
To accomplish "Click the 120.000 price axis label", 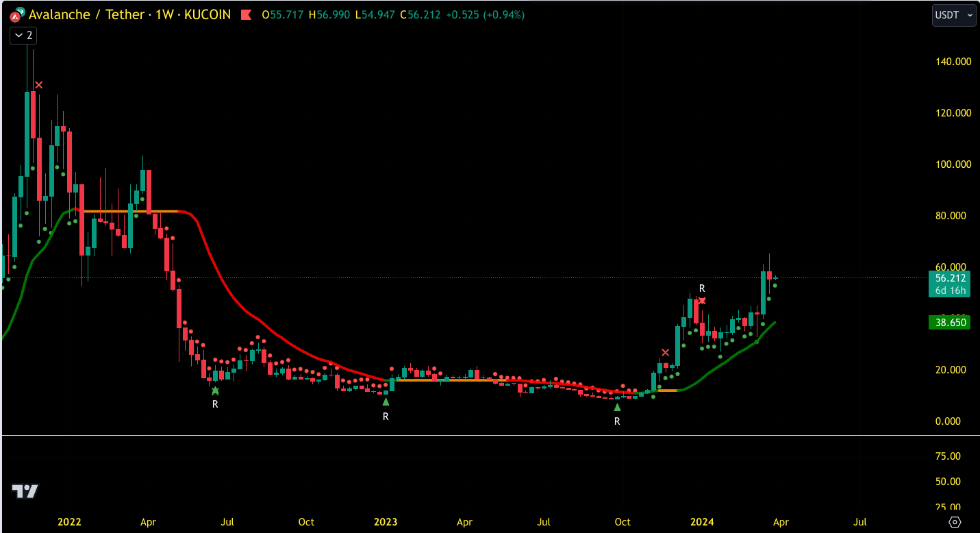I will (x=953, y=113).
